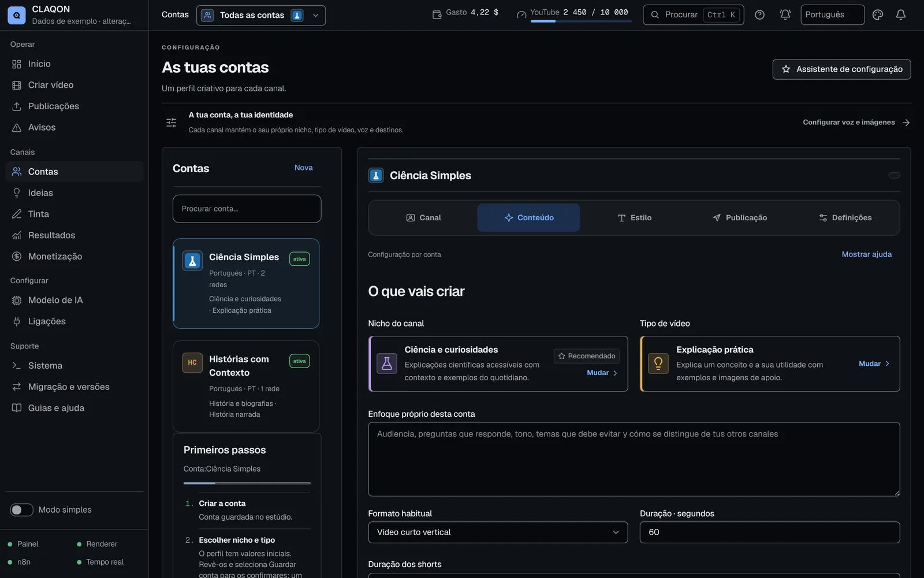The width and height of the screenshot is (924, 578).
Task: Click Mostrar ajuda link
Action: pyautogui.click(x=866, y=254)
